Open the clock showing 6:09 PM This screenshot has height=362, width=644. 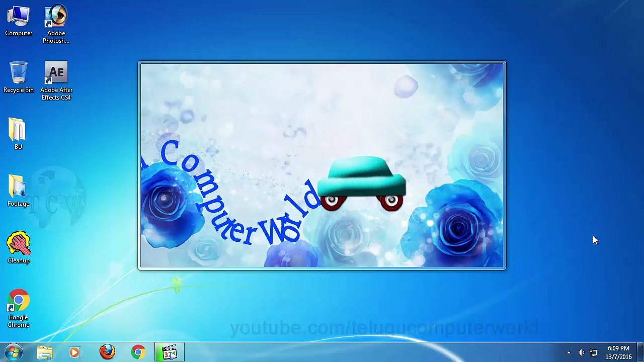click(x=618, y=352)
